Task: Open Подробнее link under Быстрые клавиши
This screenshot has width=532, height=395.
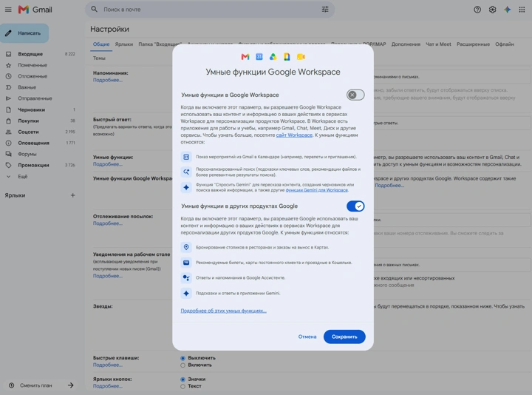Action: [108, 365]
